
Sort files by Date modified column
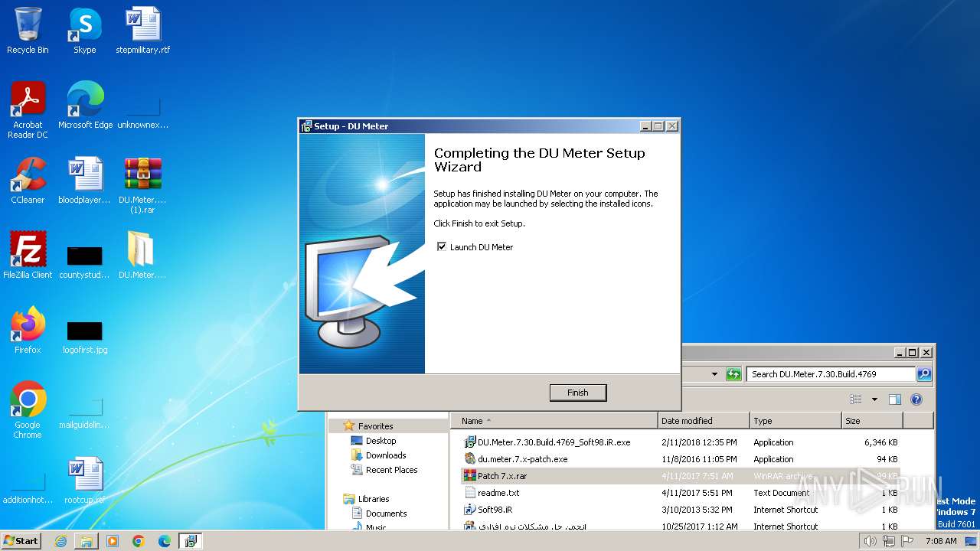(x=704, y=421)
